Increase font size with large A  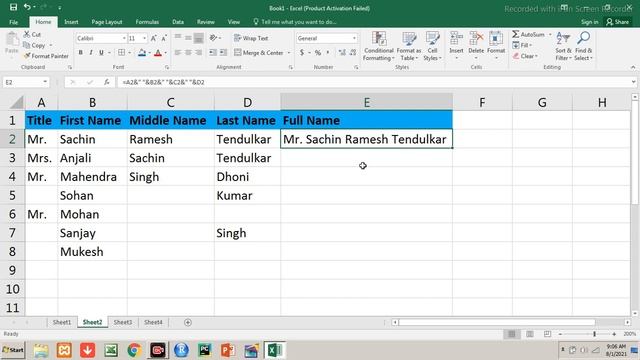coord(153,38)
